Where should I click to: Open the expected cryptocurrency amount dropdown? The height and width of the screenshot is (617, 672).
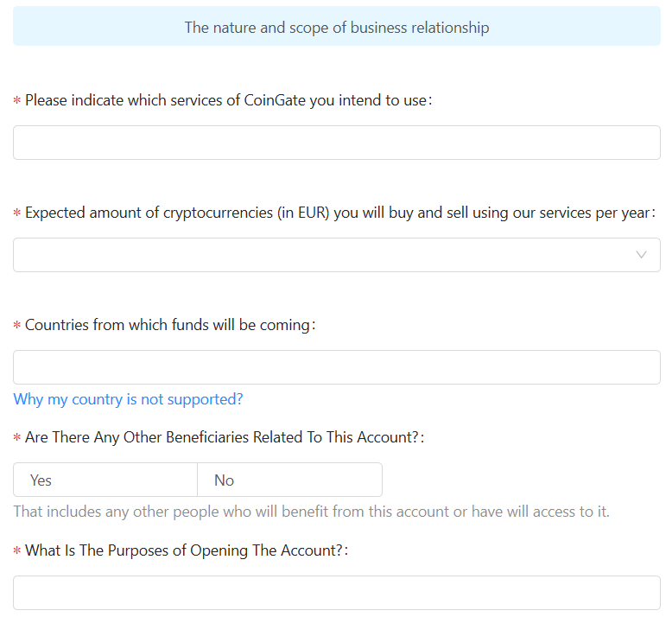[336, 255]
